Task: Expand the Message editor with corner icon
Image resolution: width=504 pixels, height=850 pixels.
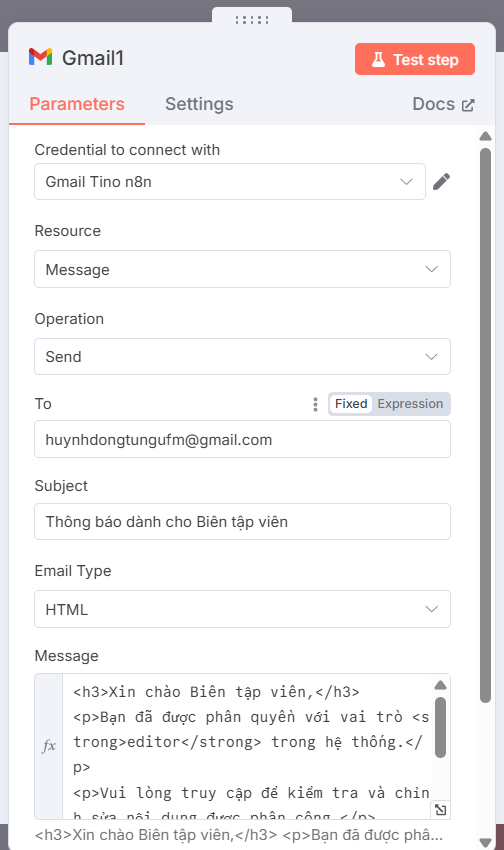Action: click(x=441, y=810)
